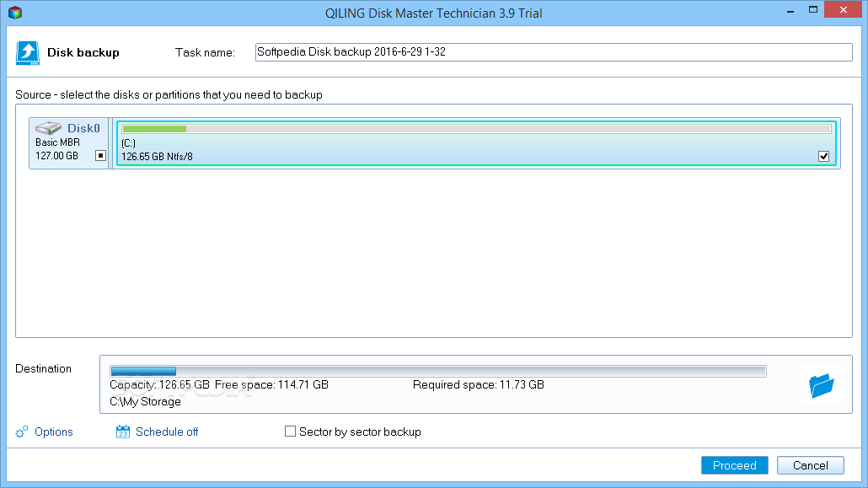
Task: Click the QILING app icon in title bar
Action: 15,12
